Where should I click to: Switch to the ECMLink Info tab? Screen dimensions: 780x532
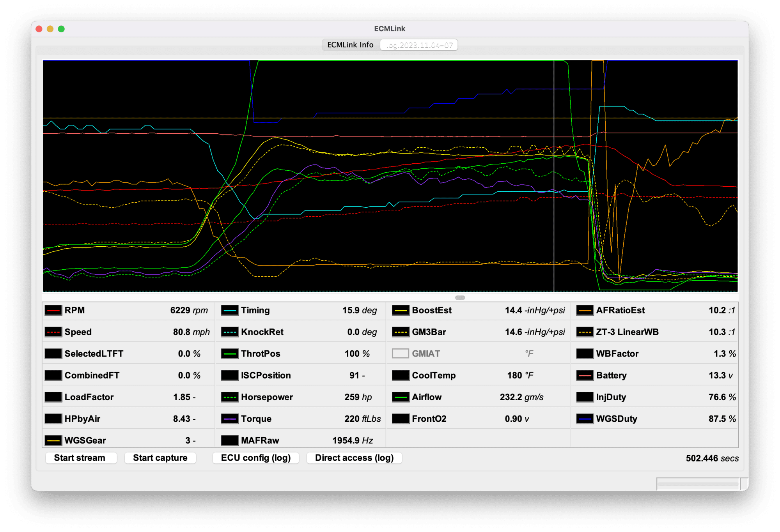(x=350, y=45)
